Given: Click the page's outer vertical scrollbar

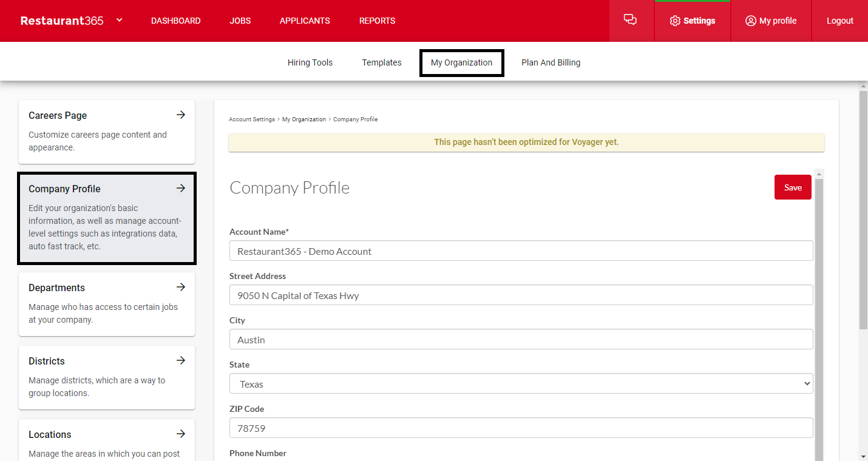Looking at the screenshot, I should (863, 210).
